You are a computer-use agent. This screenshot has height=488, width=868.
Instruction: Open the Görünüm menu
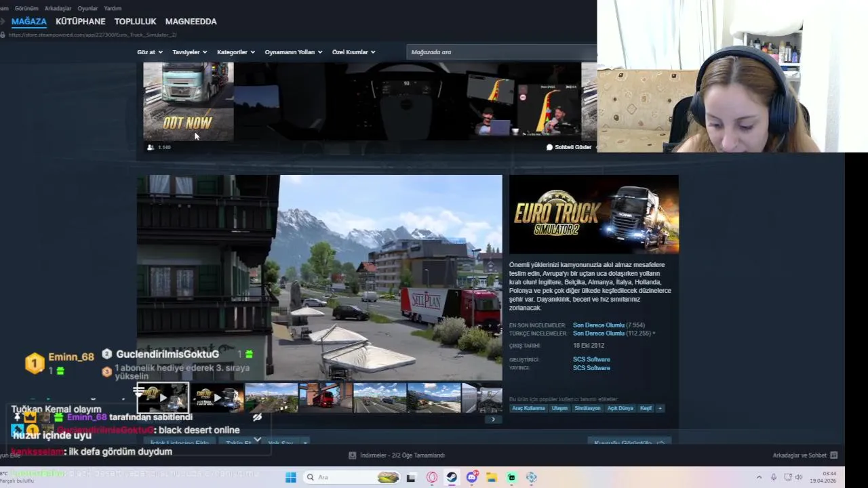pos(27,8)
